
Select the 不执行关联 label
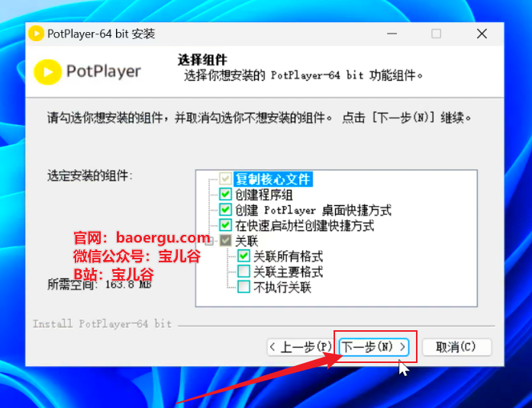pyautogui.click(x=282, y=288)
